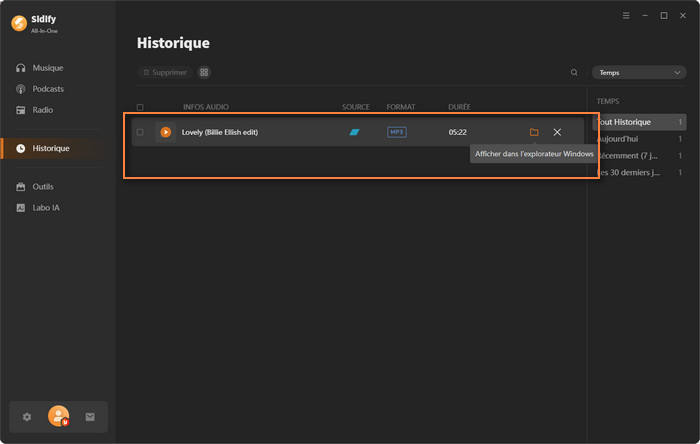Image resolution: width=700 pixels, height=444 pixels.
Task: Click the Sidify logo icon
Action: click(x=18, y=22)
